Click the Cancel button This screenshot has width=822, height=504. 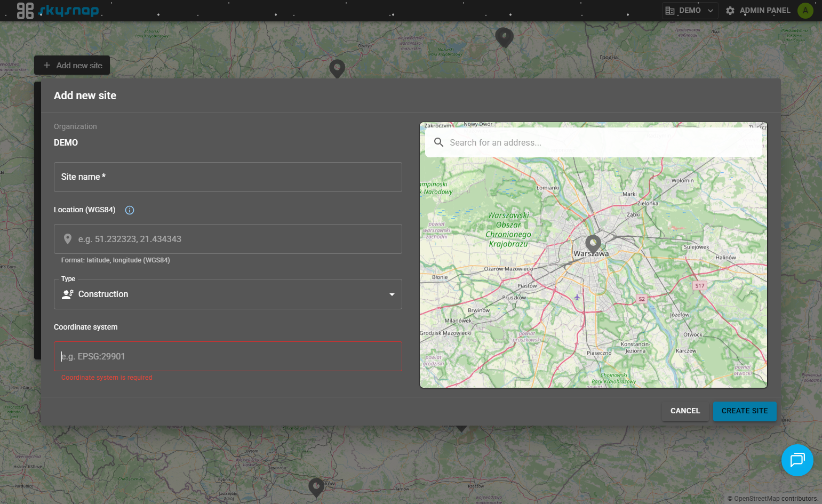coord(685,411)
